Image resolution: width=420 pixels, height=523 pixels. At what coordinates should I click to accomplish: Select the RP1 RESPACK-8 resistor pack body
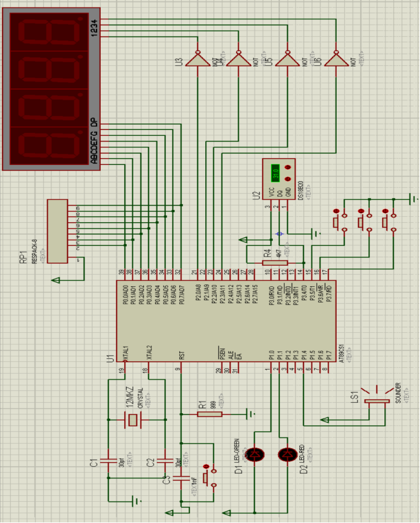coord(58,231)
